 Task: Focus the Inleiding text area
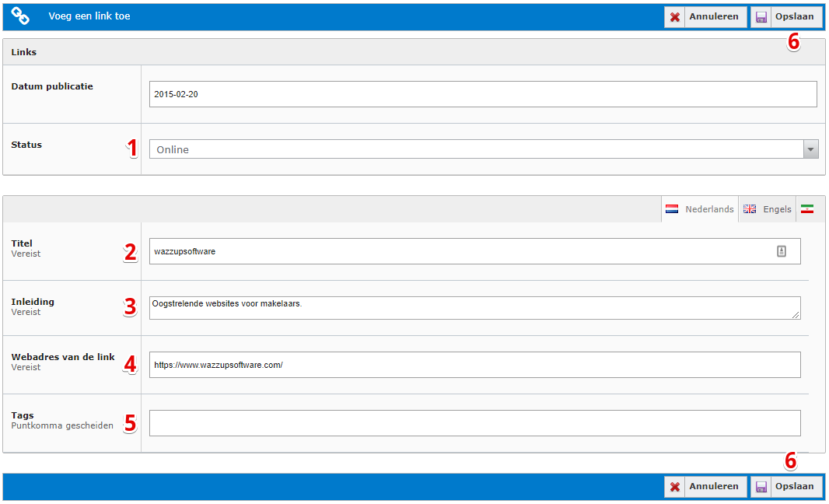point(475,308)
